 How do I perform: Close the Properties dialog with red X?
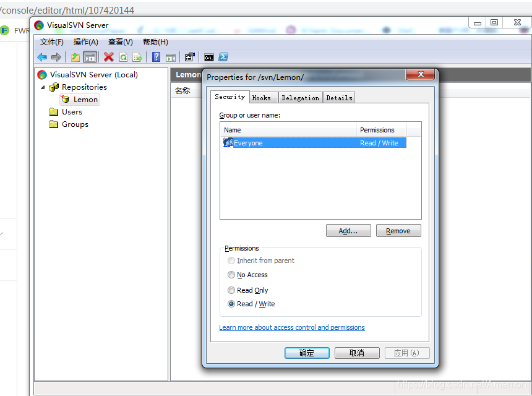(421, 74)
